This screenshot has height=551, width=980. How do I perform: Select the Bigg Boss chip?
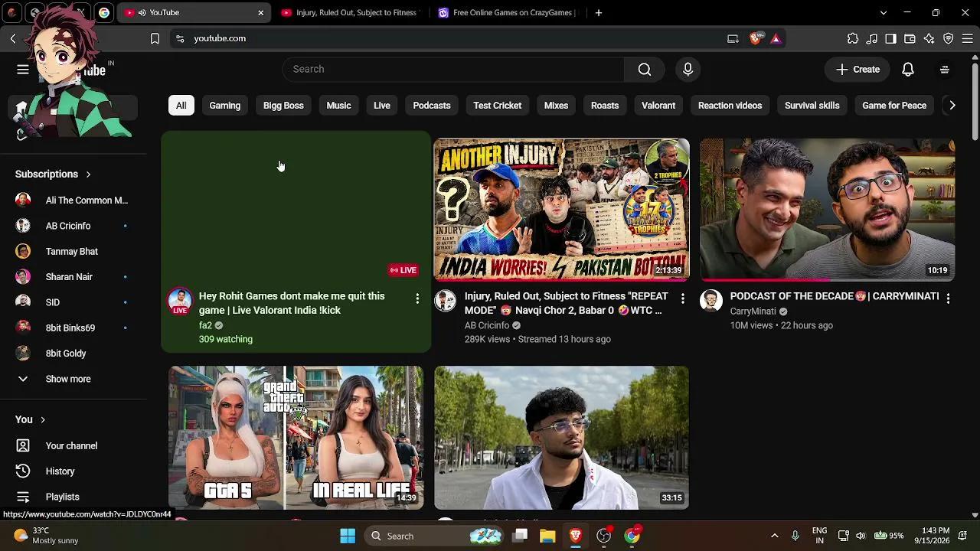283,106
